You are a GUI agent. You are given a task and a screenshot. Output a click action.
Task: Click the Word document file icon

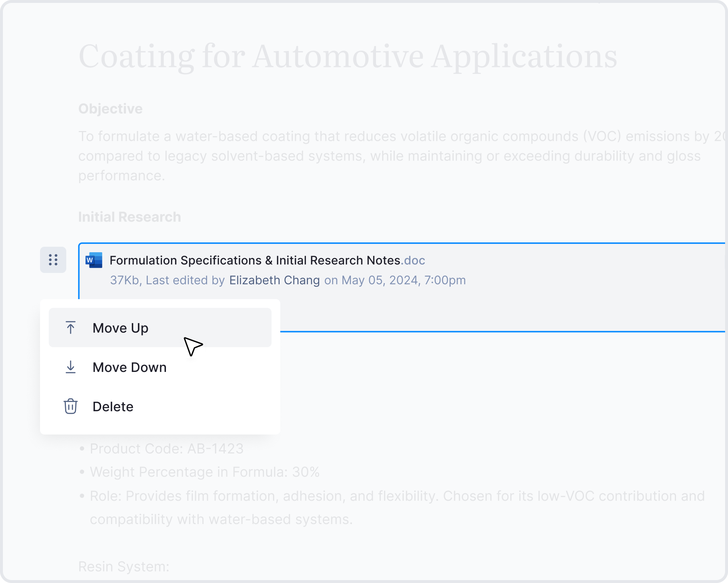(x=94, y=260)
